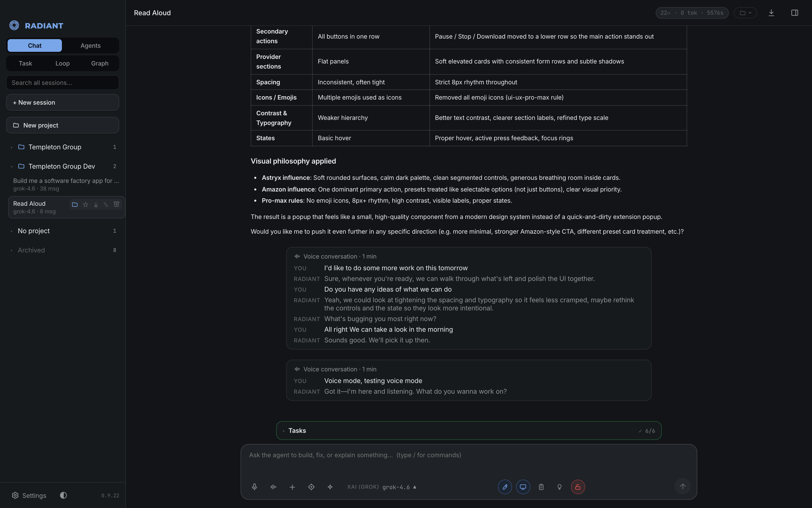812x508 pixels.
Task: Collapse the Templeton Group Dev project
Action: [x=63, y=166]
